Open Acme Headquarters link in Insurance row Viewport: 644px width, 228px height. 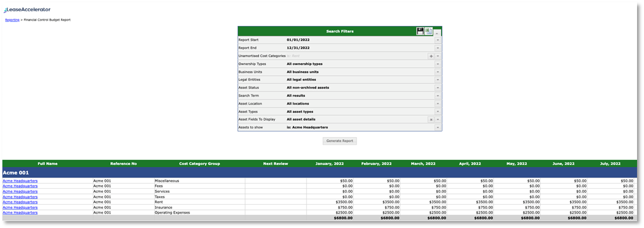coord(20,207)
